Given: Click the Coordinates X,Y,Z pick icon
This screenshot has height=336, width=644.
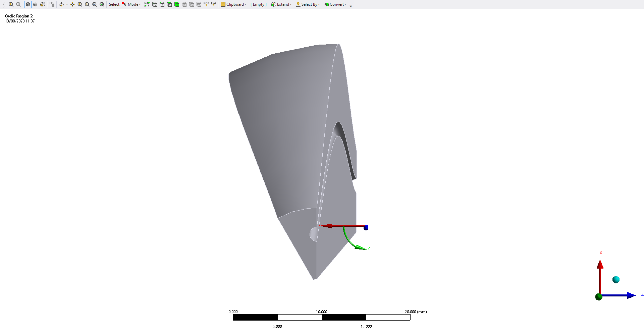Looking at the screenshot, I should tap(206, 4).
